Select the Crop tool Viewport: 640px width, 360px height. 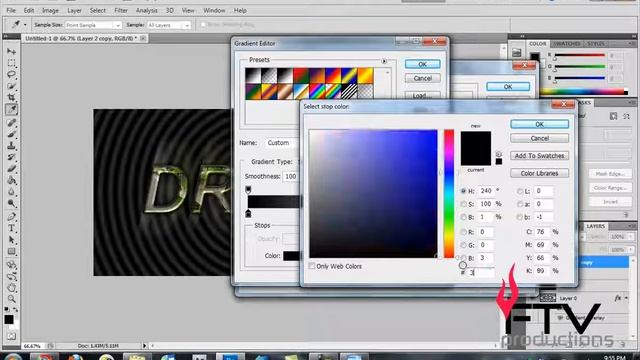click(11, 98)
